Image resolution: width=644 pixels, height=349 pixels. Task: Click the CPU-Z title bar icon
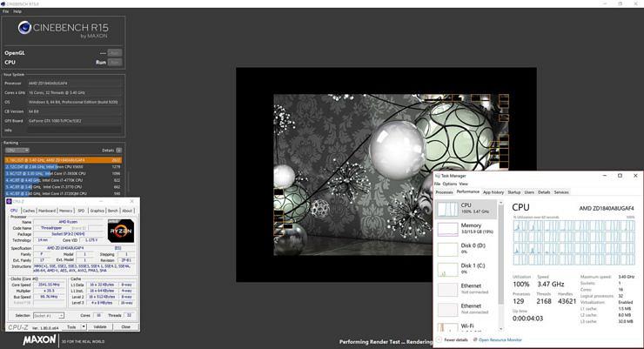(x=9, y=201)
